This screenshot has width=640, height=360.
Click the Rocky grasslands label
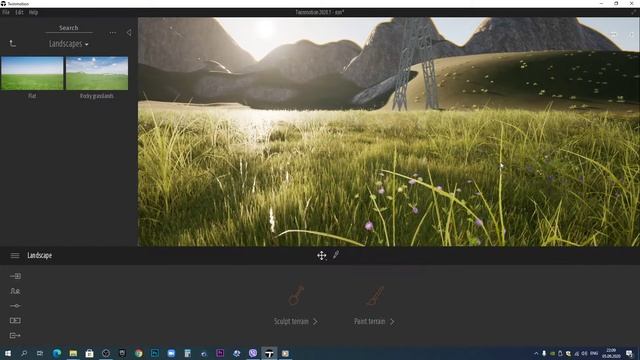(x=97, y=96)
